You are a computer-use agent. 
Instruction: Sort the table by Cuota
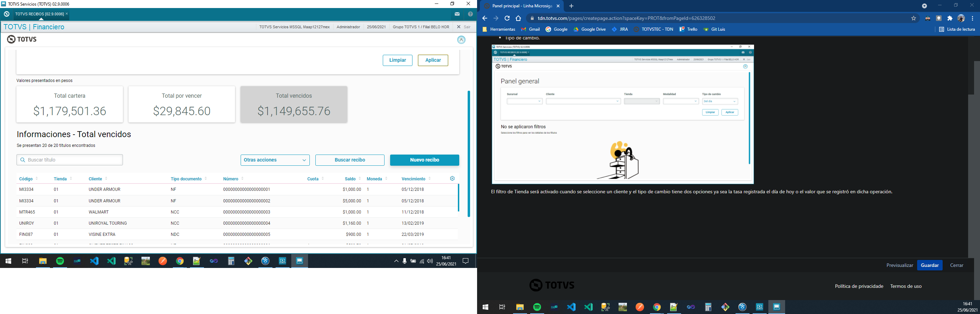click(x=316, y=179)
